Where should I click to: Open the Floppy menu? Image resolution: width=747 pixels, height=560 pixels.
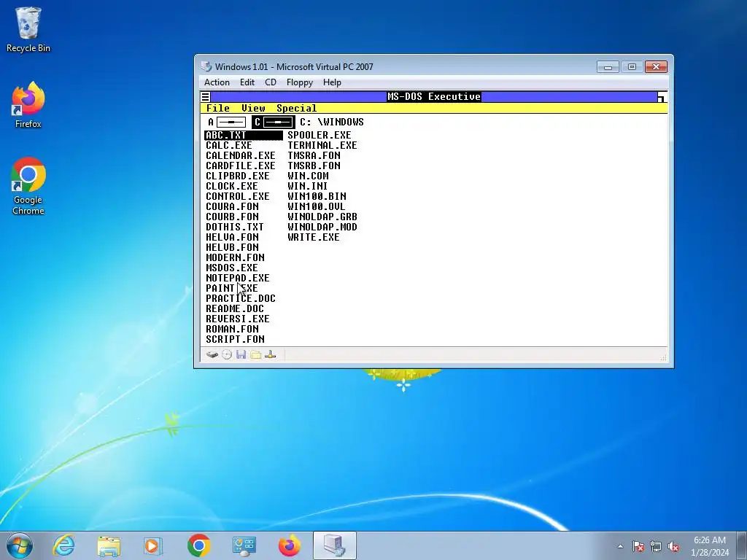point(300,82)
